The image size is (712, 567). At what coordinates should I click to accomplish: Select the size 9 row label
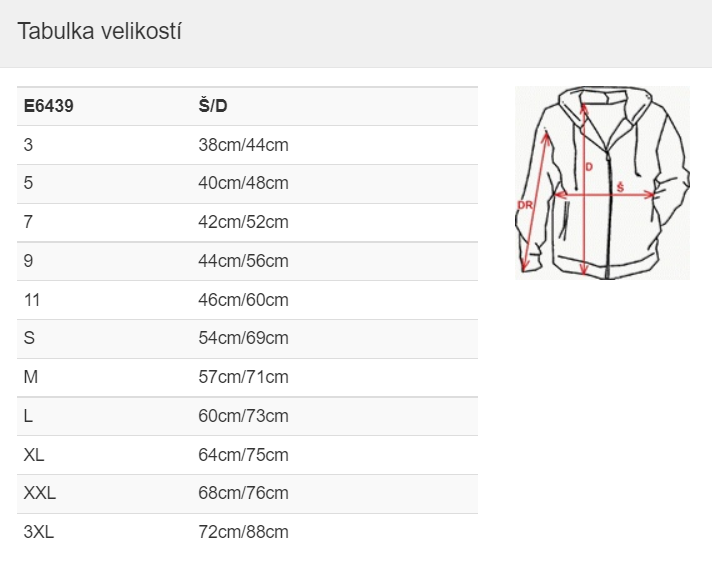(28, 261)
